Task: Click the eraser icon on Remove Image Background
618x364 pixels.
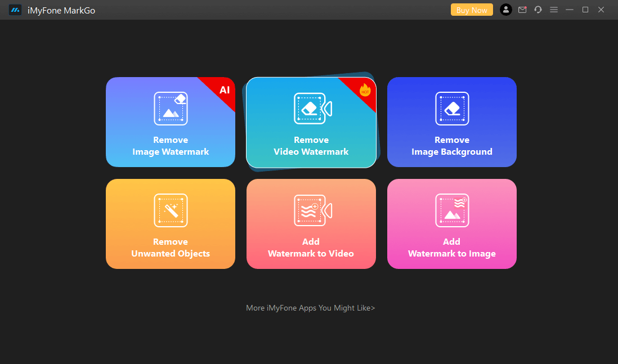Action: 452,109
